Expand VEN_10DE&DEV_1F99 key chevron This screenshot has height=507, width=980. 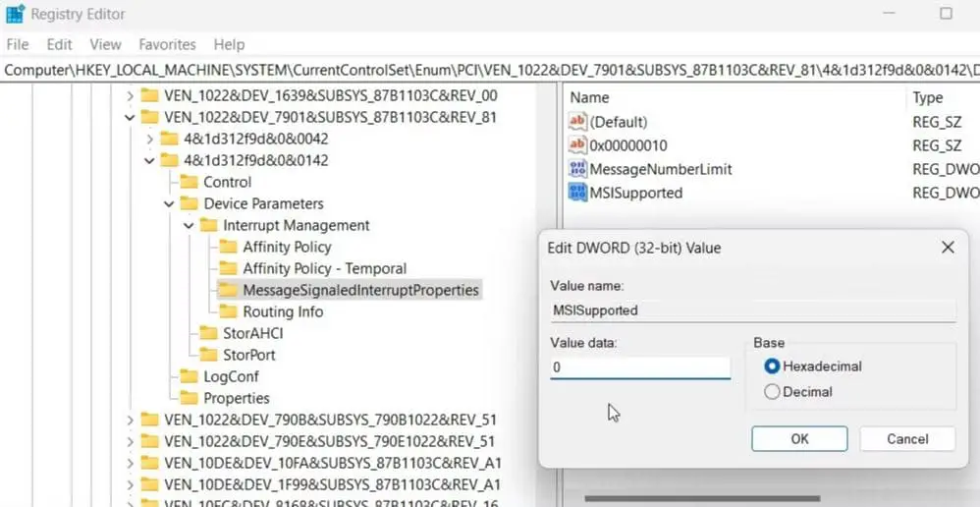tap(130, 484)
